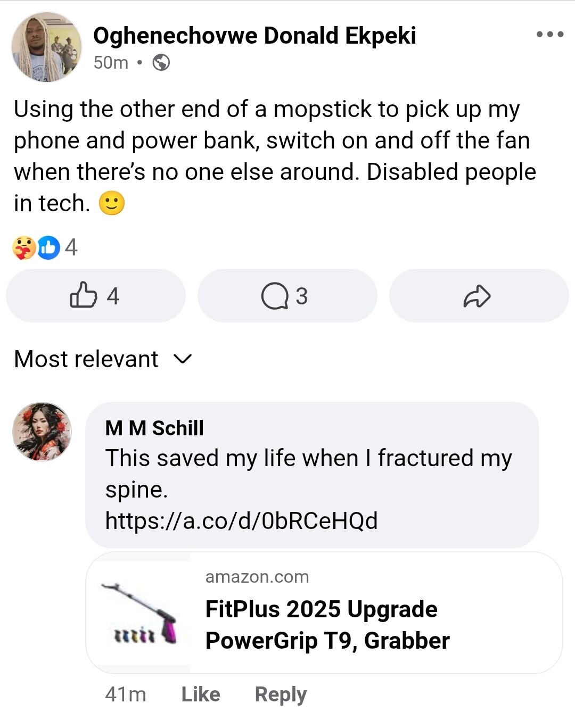Click the grabber product thumbnail image
The height and width of the screenshot is (728, 575).
[138, 613]
